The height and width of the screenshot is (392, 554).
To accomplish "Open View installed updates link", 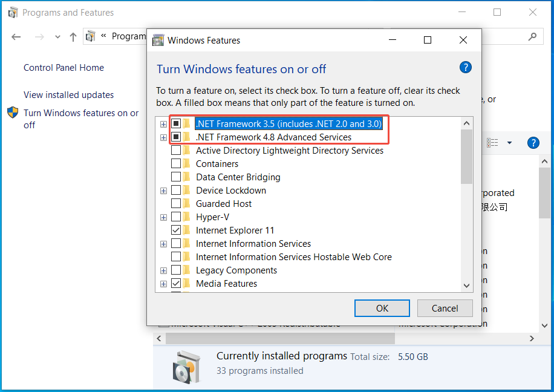I will click(x=67, y=94).
